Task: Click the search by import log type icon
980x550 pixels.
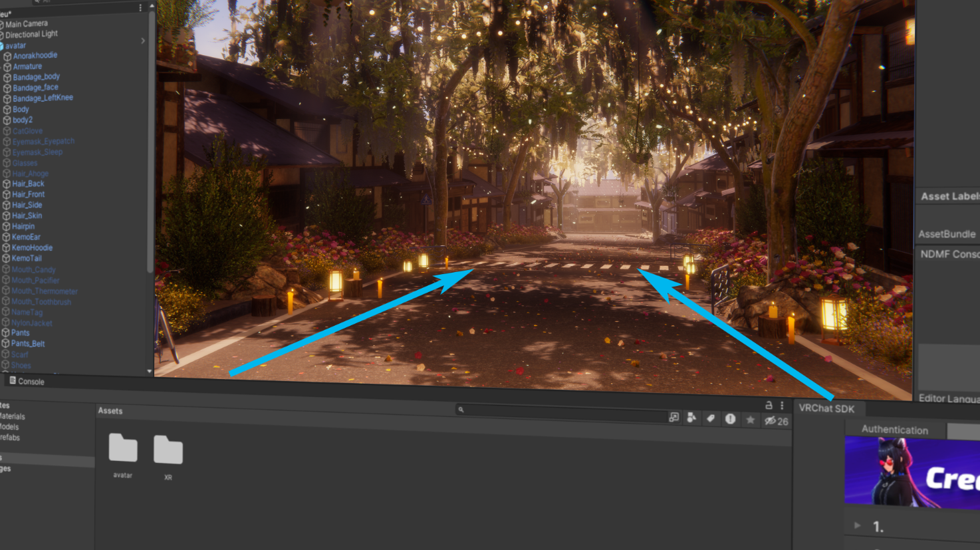Action: [730, 419]
